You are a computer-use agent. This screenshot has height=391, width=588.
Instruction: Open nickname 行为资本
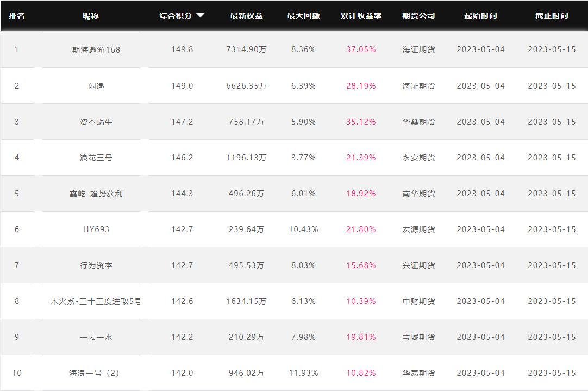pos(96,265)
